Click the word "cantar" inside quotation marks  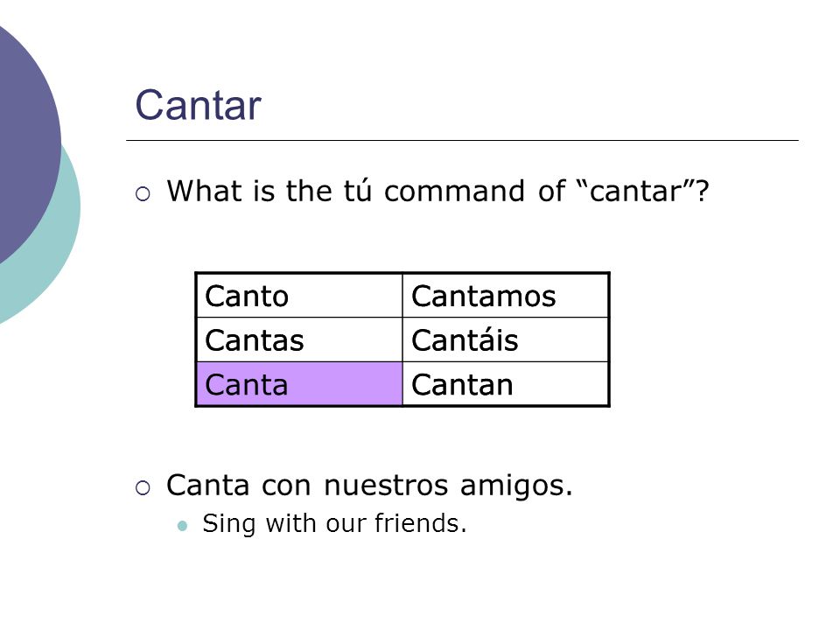[x=635, y=192]
